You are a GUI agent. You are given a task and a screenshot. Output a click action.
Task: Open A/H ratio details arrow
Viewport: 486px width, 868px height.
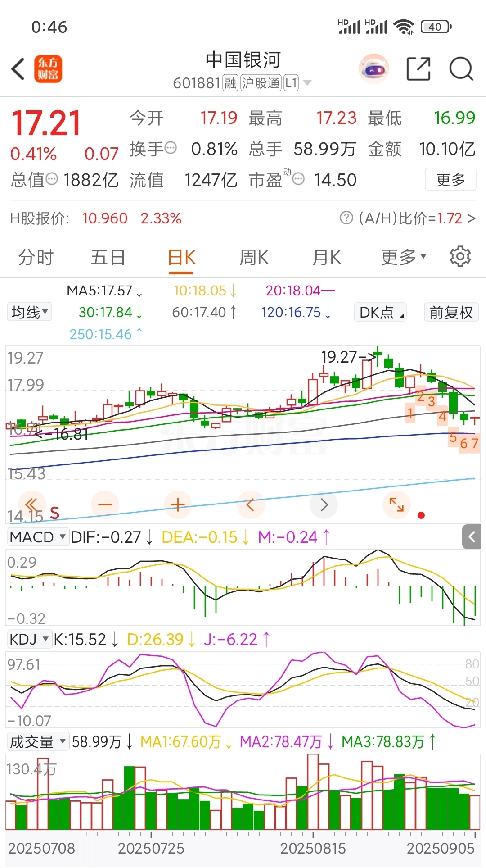coord(471,218)
